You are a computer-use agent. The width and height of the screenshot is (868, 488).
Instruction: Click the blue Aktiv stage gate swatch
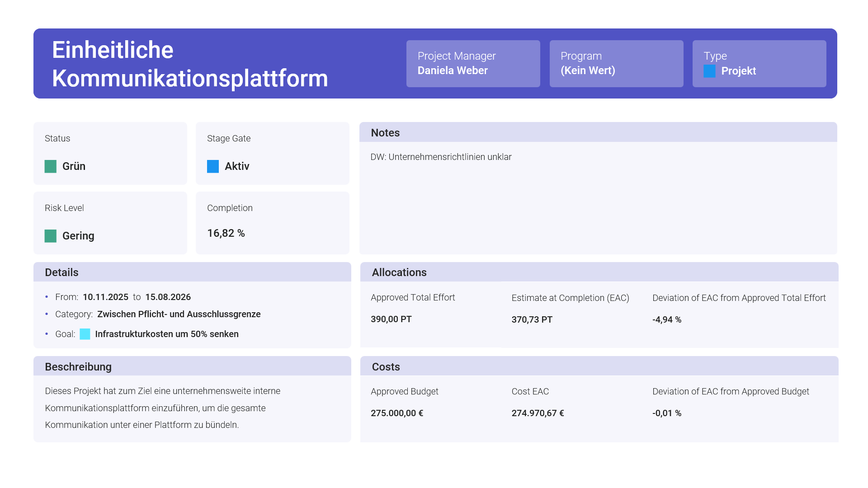(213, 166)
